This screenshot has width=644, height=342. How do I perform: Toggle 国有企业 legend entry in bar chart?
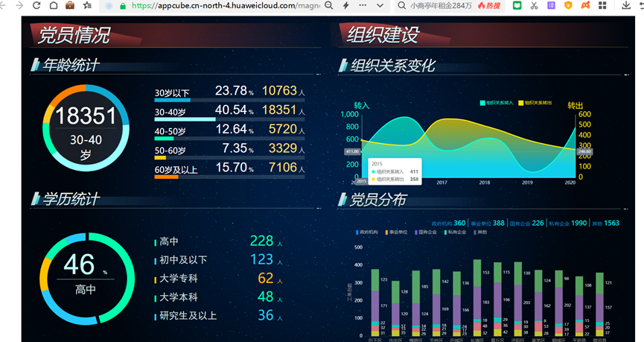[426, 232]
